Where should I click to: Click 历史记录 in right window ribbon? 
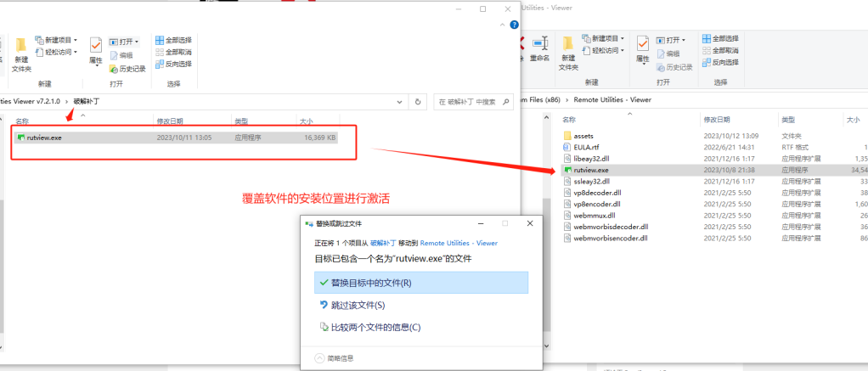(x=674, y=67)
